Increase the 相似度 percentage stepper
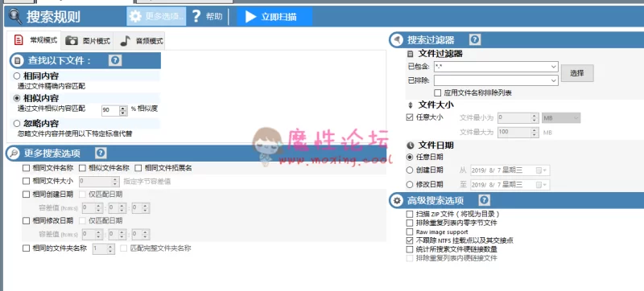 123,108
